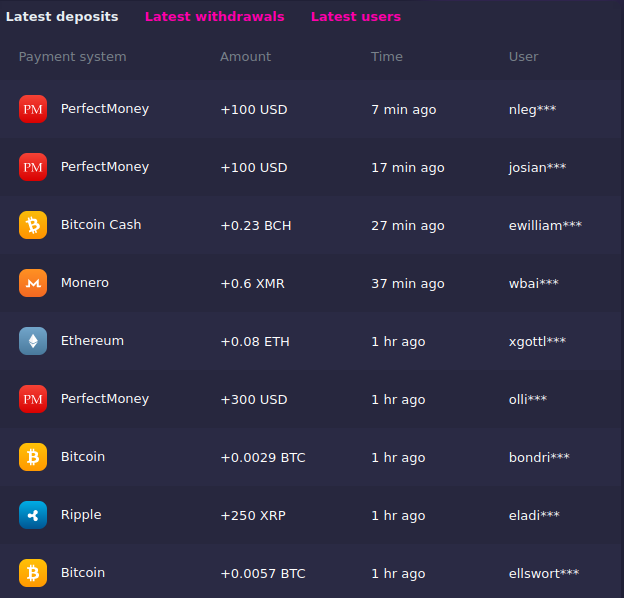Select PerfectMoney label in the 17 min ago row

click(x=105, y=167)
